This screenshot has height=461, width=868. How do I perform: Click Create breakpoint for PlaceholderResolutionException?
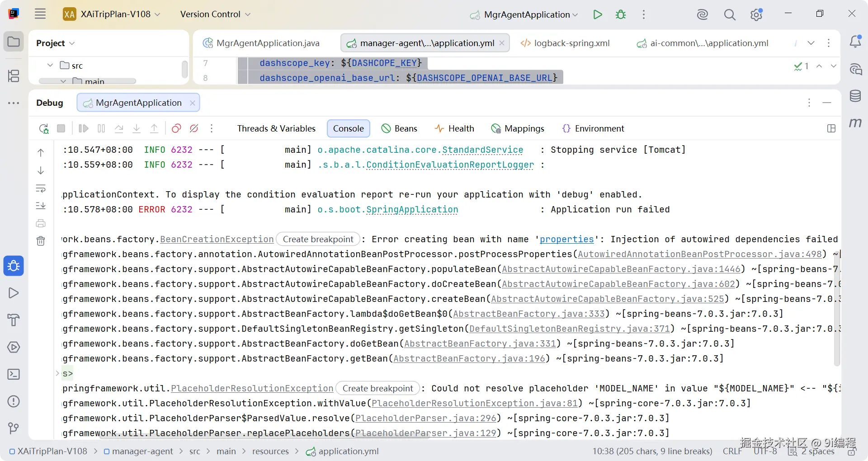[x=378, y=388]
